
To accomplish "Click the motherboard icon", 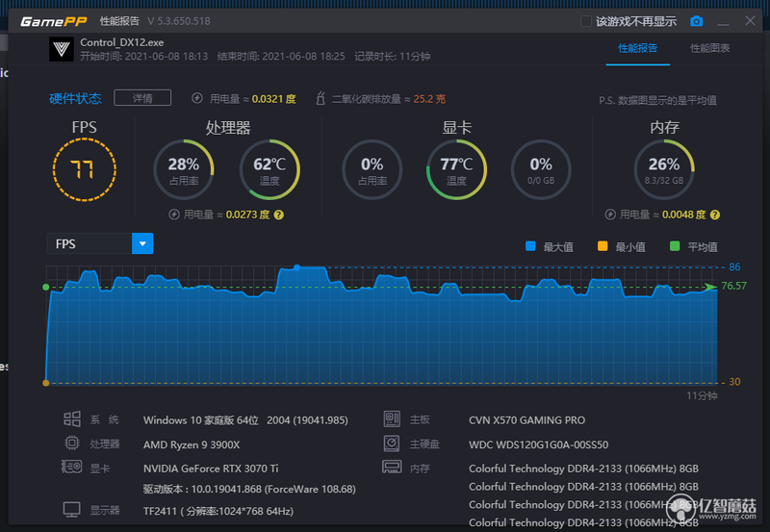I will [x=392, y=419].
